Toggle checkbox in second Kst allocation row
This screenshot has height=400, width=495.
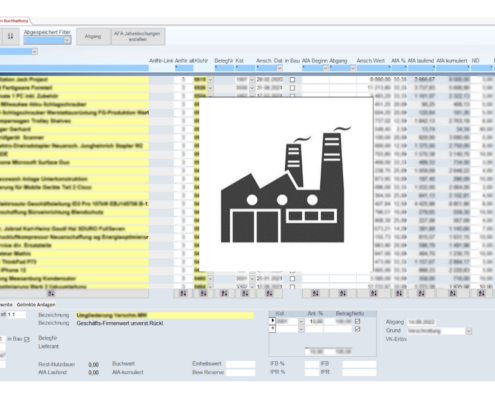point(357,329)
